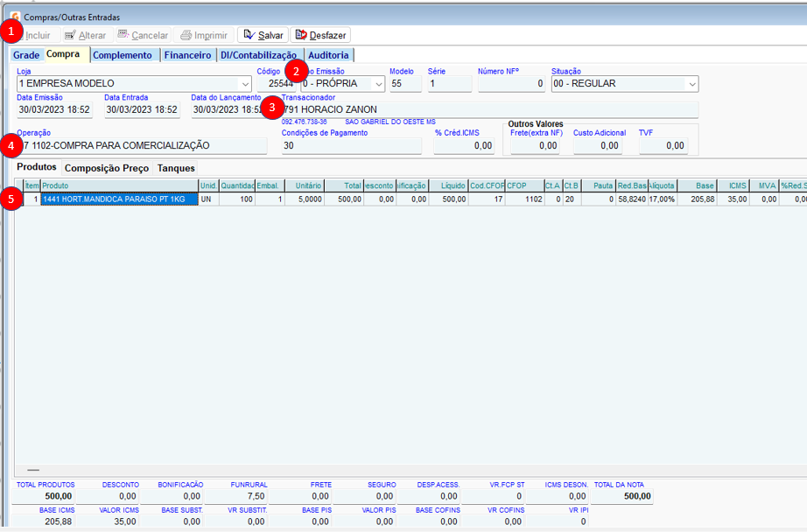Click the Data Entrada field
The image size is (807, 532).
click(x=142, y=109)
